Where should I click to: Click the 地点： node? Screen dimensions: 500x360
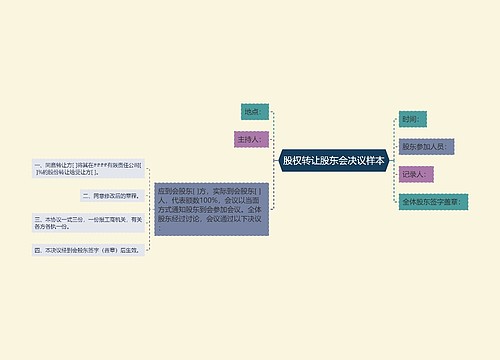tap(255, 112)
